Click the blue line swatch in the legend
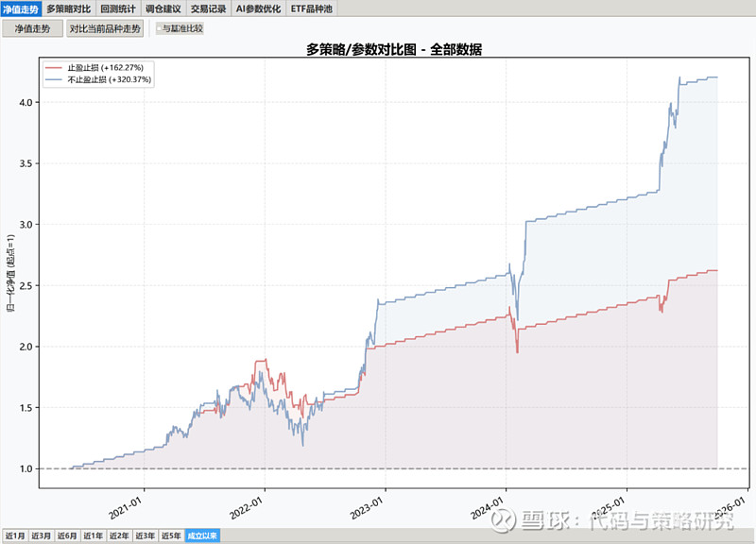756x544 pixels. coord(54,79)
